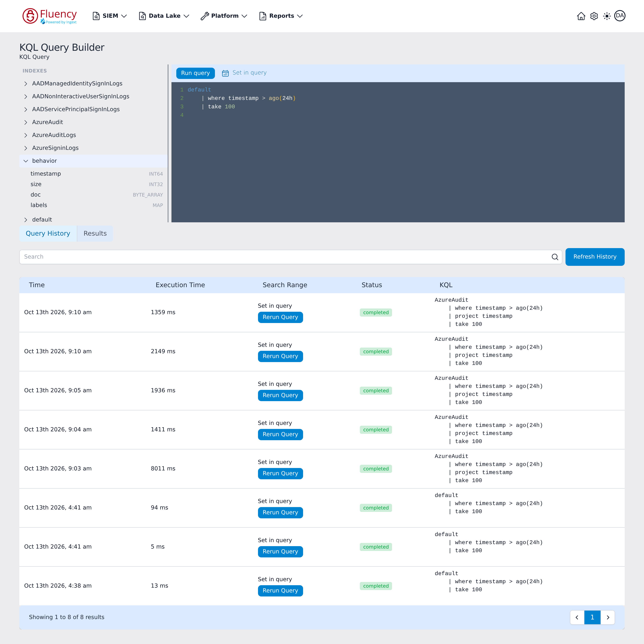This screenshot has height=644, width=644.
Task: Go to the next page arrow
Action: 608,617
